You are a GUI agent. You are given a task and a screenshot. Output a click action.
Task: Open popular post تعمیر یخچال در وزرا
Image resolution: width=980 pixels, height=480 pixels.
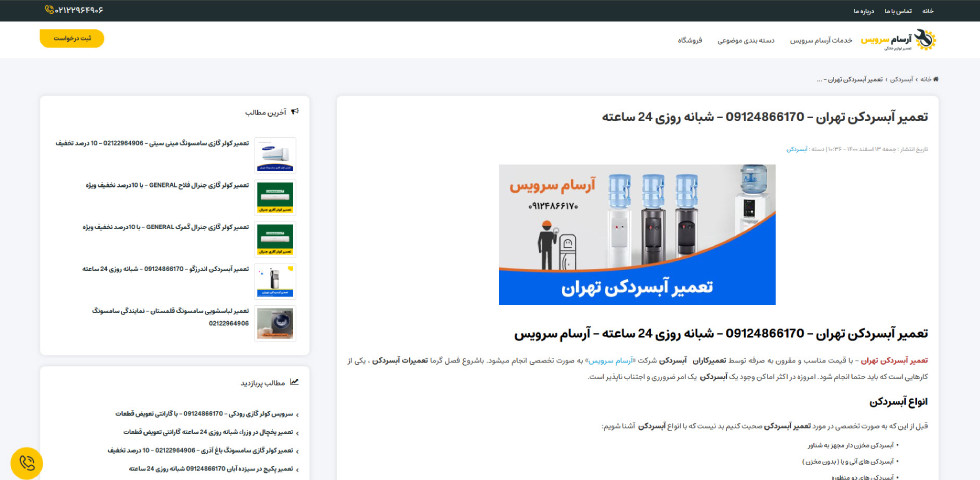pyautogui.click(x=208, y=432)
